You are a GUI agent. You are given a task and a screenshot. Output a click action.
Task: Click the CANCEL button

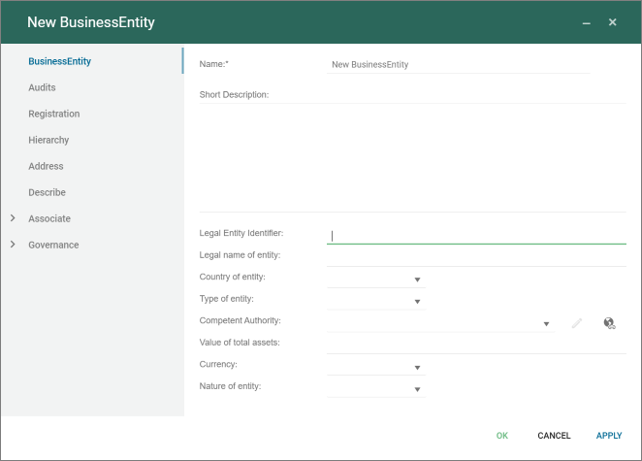click(x=554, y=436)
